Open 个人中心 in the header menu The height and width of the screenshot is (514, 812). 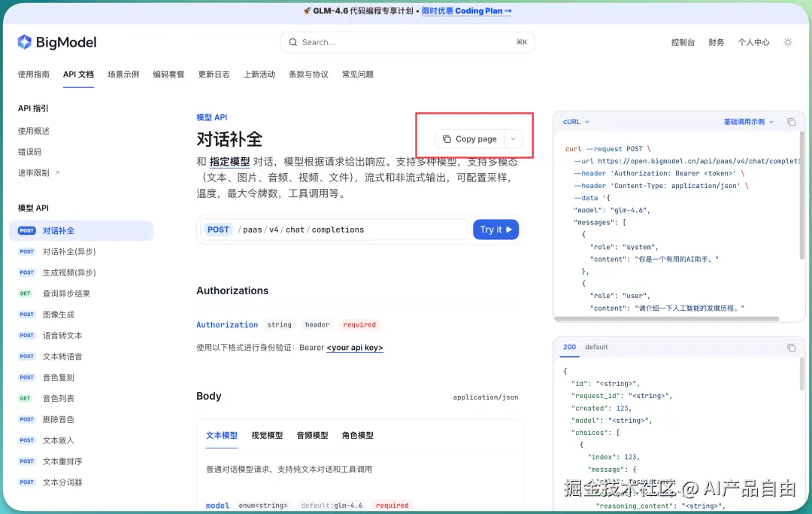753,43
